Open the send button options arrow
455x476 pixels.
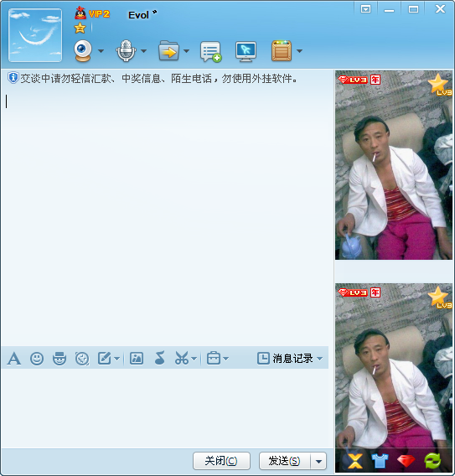click(318, 461)
